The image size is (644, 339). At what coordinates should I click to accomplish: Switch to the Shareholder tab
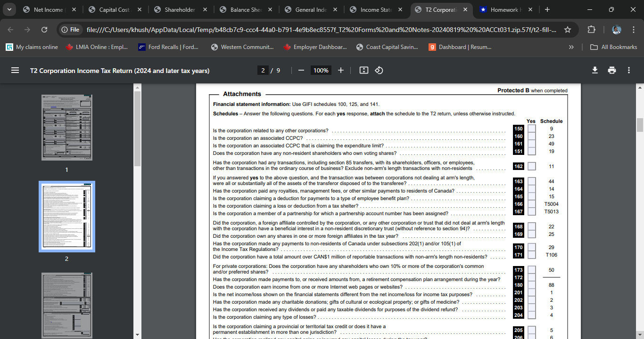(180, 9)
